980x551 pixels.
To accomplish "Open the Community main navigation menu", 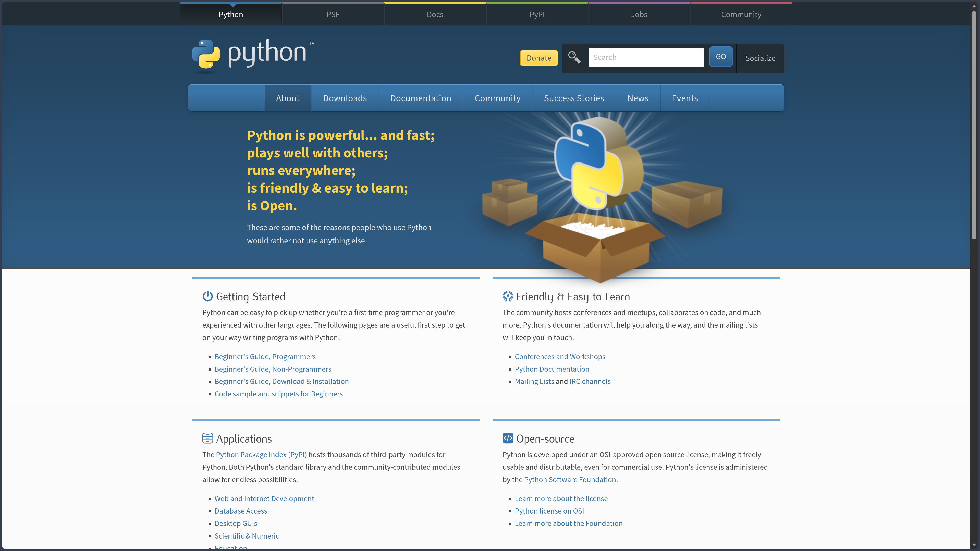I will click(497, 98).
